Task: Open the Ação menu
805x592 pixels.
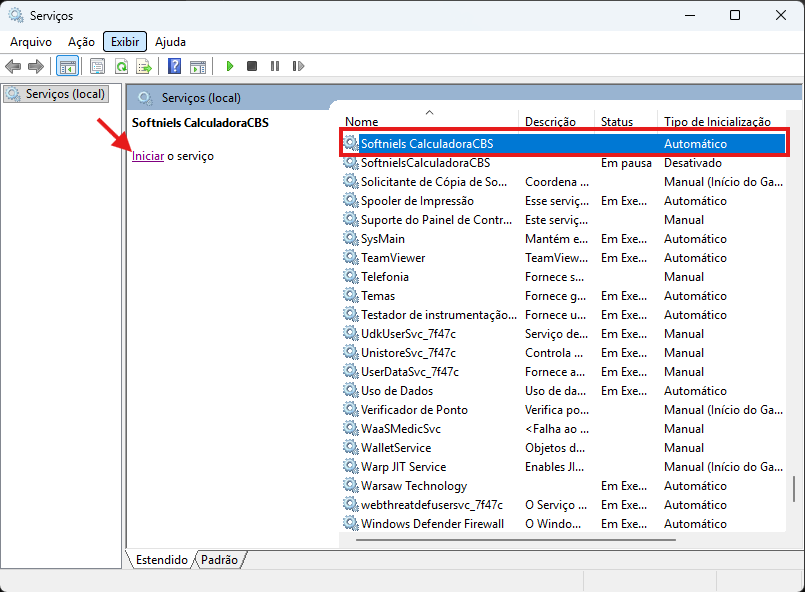Action: click(81, 42)
